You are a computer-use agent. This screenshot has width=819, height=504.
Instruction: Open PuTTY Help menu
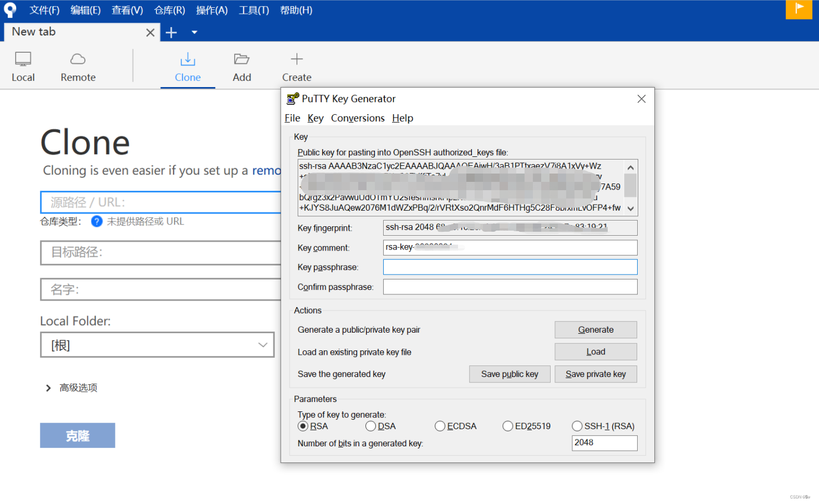point(403,118)
